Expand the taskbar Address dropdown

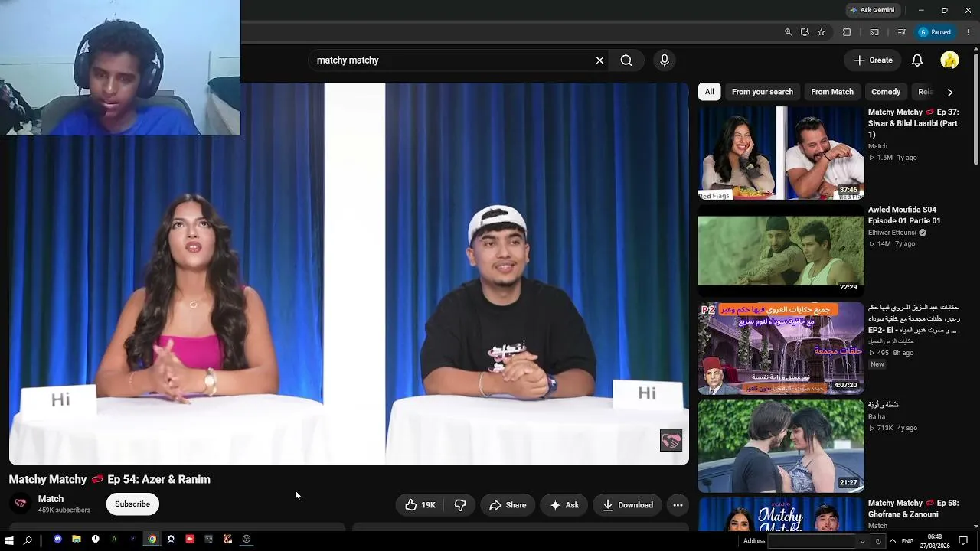click(863, 541)
